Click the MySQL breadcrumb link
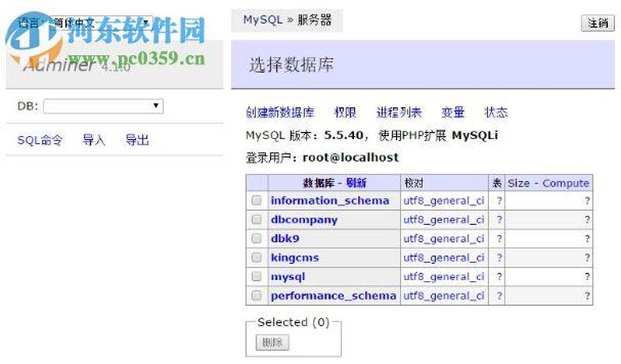Viewport: 621px width, 364px height. click(263, 20)
